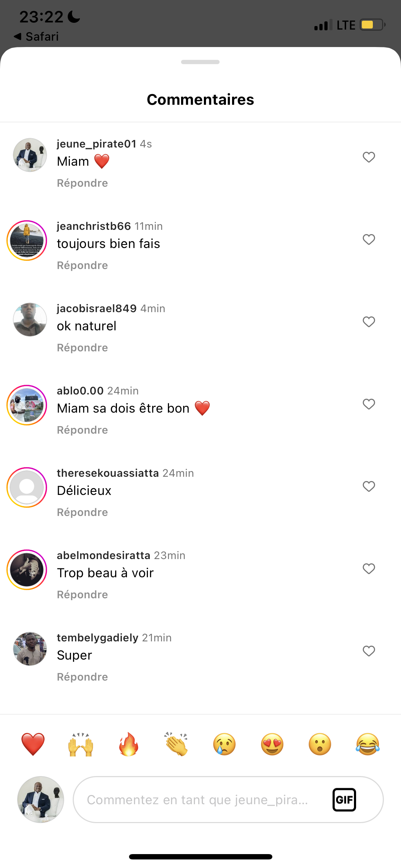Reply to tembelygadiely's 'Super' comment
The height and width of the screenshot is (868, 401).
pyautogui.click(x=82, y=677)
